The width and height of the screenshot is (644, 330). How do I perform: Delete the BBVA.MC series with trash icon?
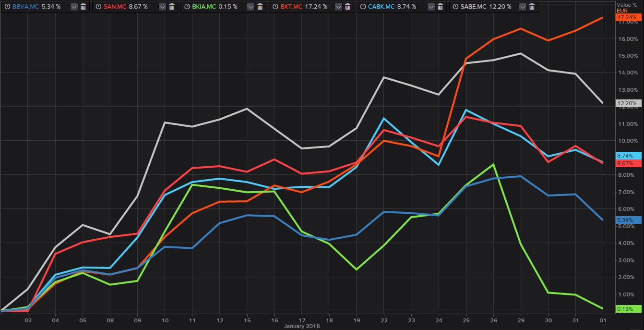coord(83,7)
